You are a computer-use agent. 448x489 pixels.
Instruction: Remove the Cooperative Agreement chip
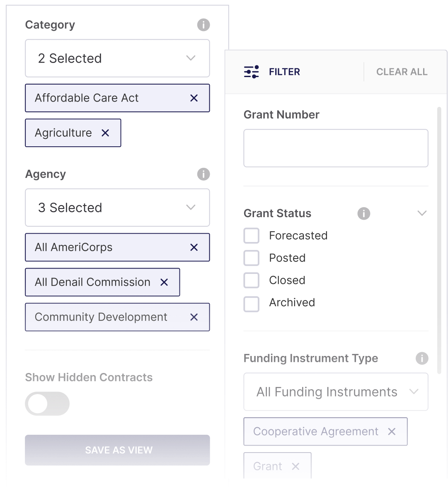coord(391,431)
